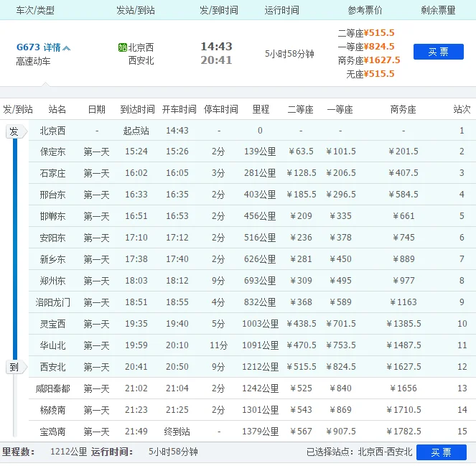Open G673 train number link
The height and width of the screenshot is (466, 476).
28,47
